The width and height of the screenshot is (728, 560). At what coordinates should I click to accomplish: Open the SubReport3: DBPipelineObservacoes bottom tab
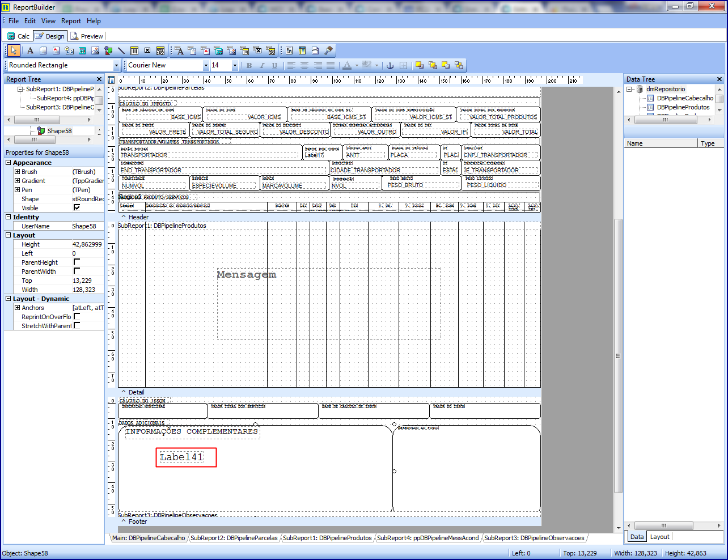[534, 538]
